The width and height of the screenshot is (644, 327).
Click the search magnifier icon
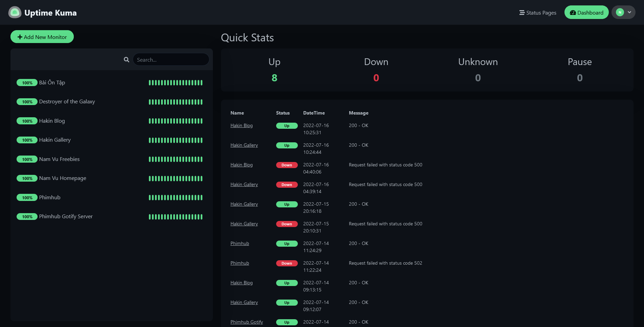127,60
